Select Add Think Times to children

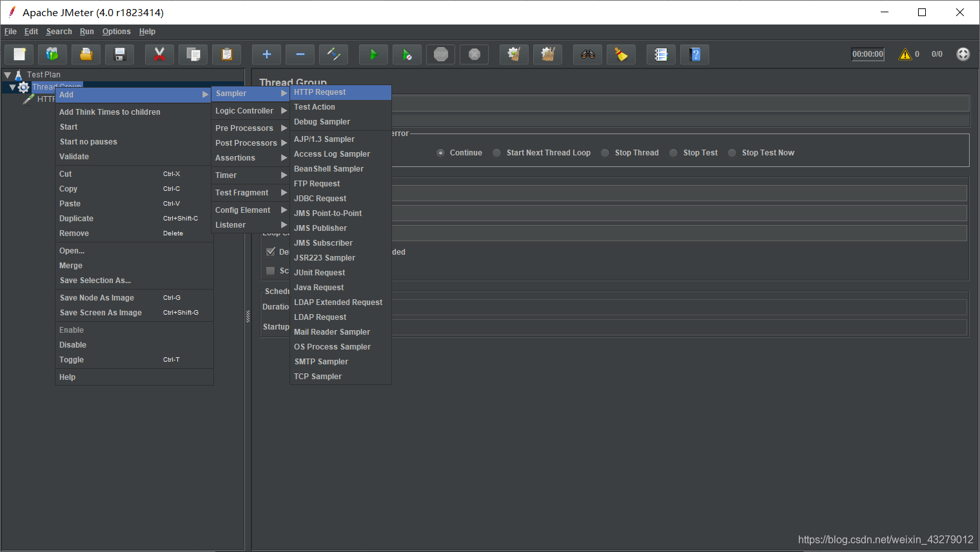(x=134, y=112)
